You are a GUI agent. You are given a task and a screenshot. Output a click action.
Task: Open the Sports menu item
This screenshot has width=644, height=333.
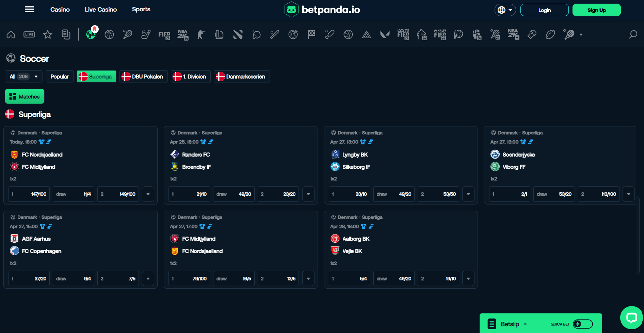coord(141,10)
